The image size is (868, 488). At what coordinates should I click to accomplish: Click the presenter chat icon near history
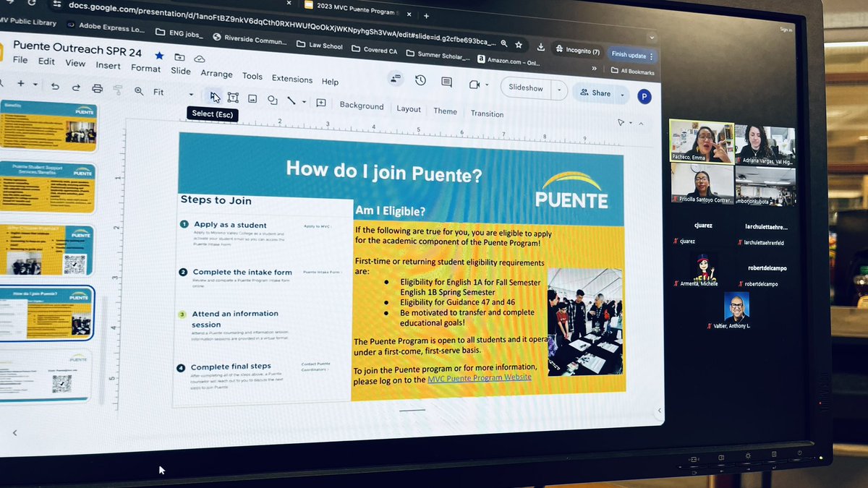click(x=395, y=77)
